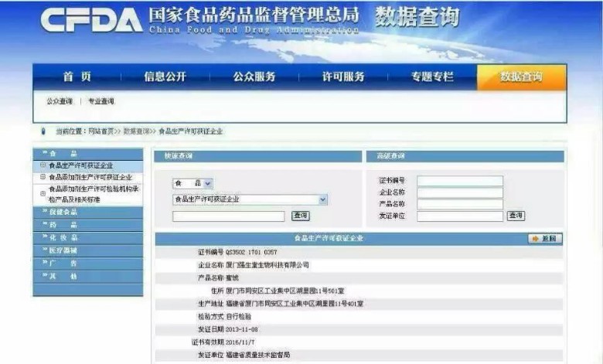
Task: Click the 证书有效期 value 2016/11/7
Action: [x=240, y=342]
